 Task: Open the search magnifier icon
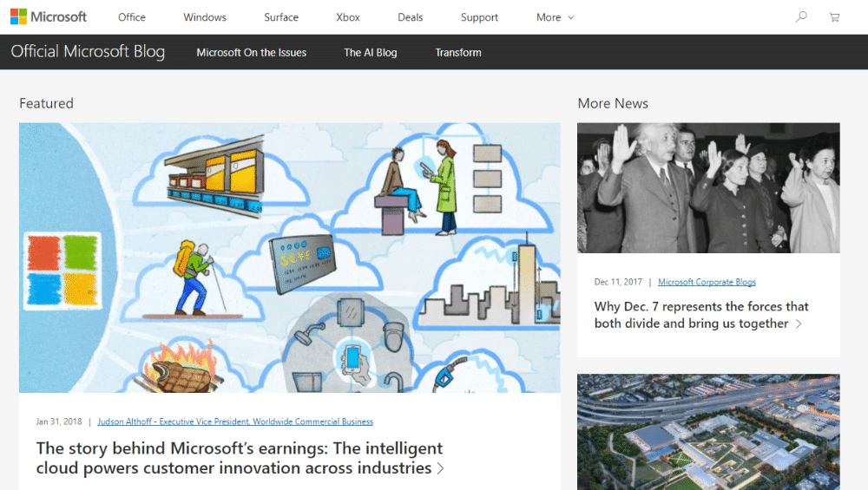[801, 17]
